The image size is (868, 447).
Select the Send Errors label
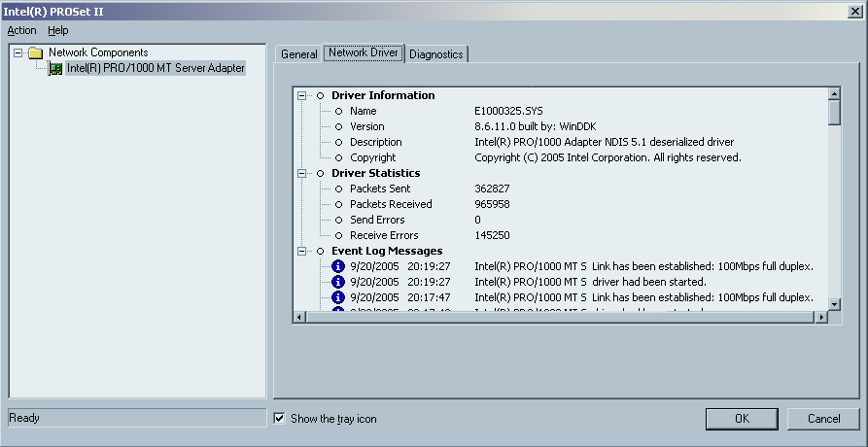tap(377, 220)
